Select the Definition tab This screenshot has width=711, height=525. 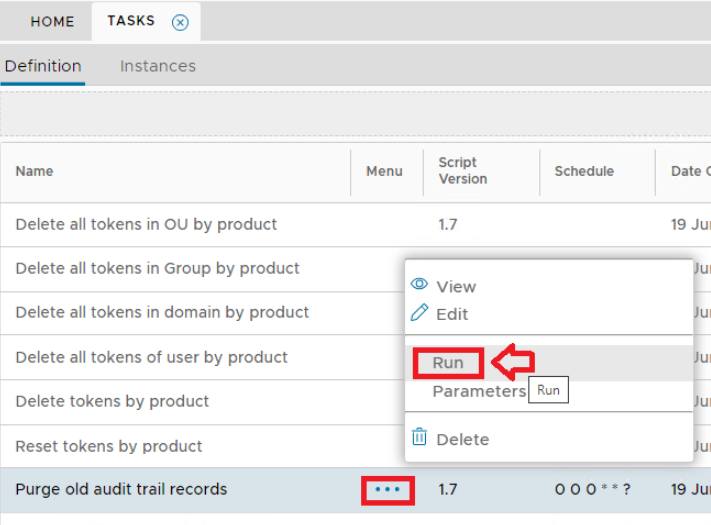(x=43, y=66)
